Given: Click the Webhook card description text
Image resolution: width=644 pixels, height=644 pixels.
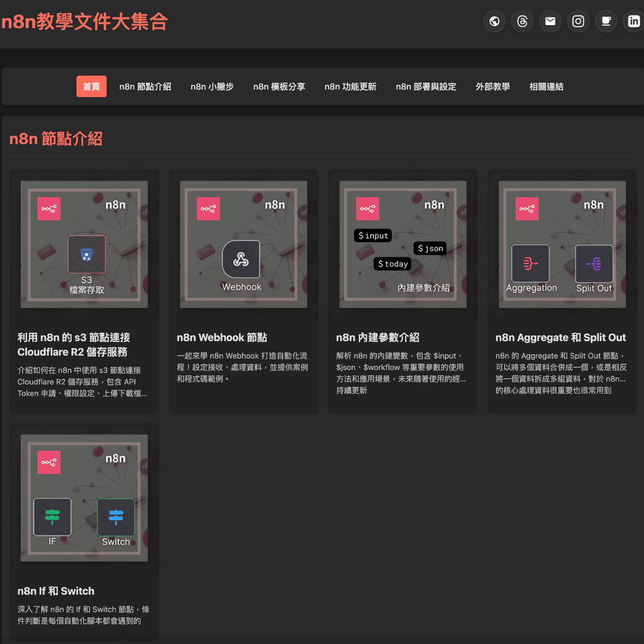Looking at the screenshot, I should pos(242,367).
